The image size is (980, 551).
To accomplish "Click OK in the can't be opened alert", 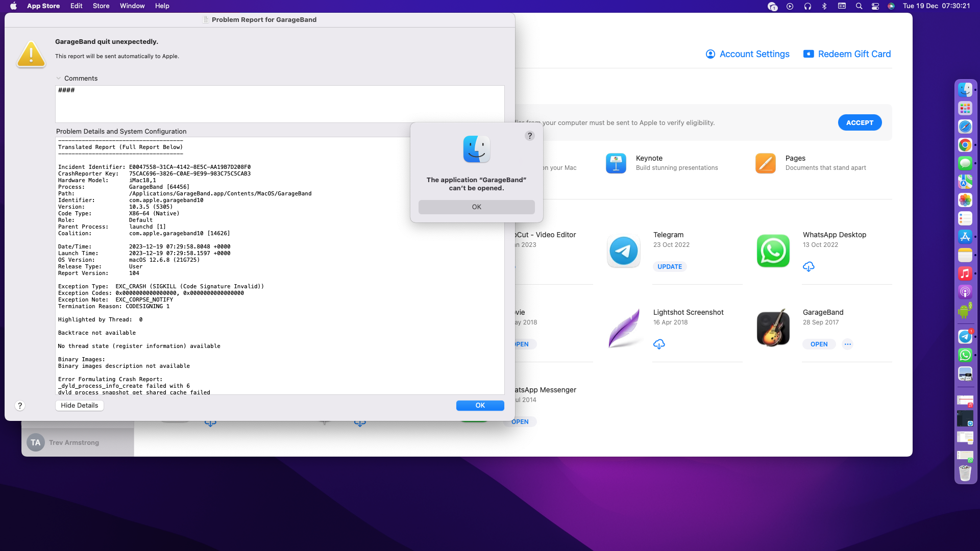I will (476, 207).
